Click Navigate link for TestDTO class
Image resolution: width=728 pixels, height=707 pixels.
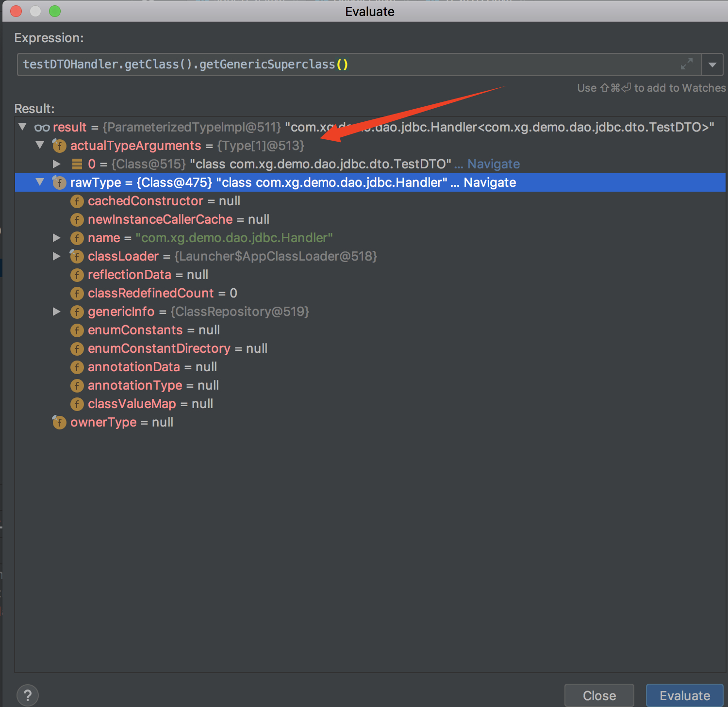(x=494, y=164)
